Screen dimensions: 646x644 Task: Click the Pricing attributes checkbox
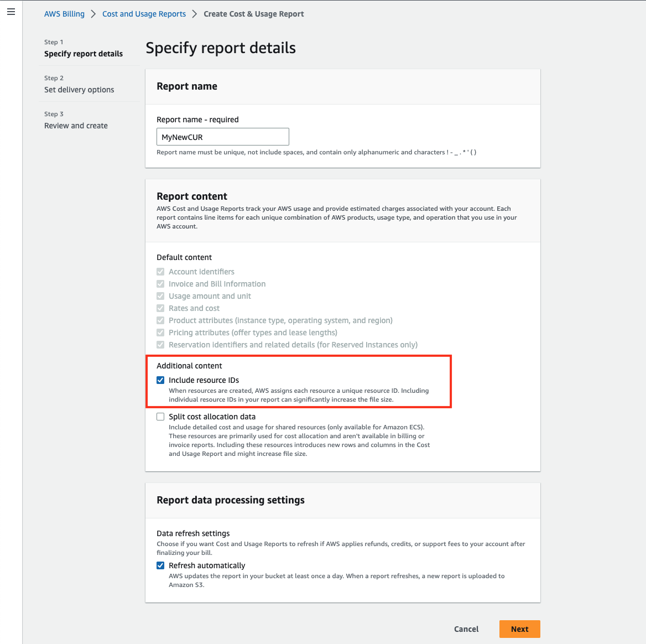click(160, 333)
